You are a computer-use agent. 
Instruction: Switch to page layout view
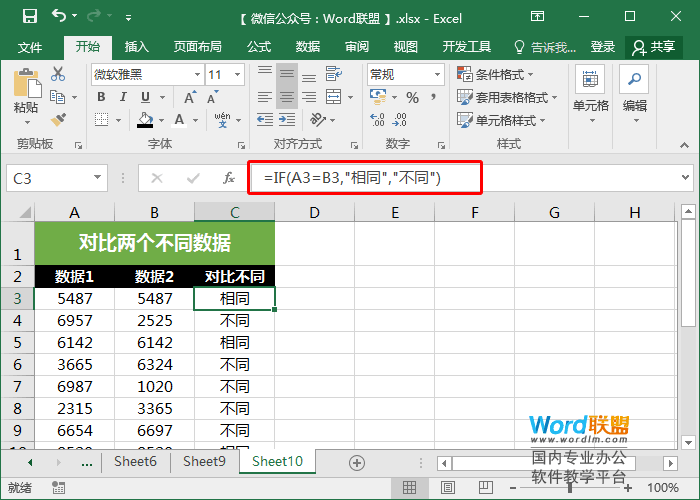point(447,488)
